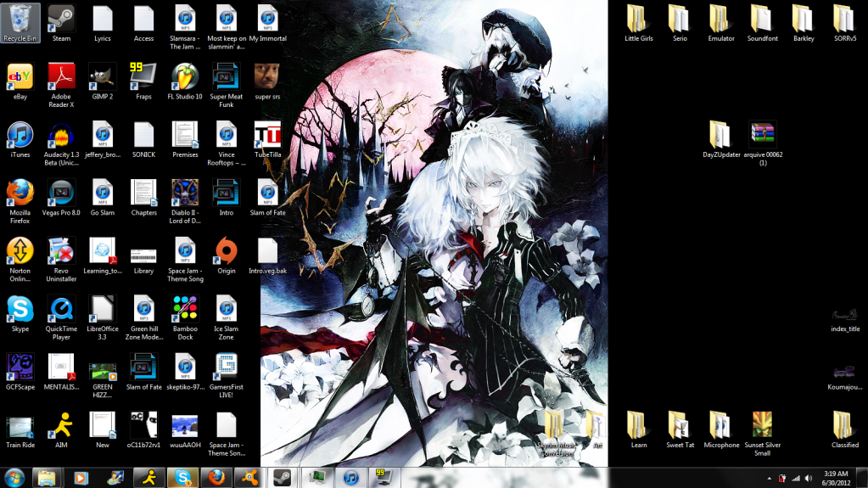
Task: Open the Norton Online desktop shortcut
Action: 20,259
